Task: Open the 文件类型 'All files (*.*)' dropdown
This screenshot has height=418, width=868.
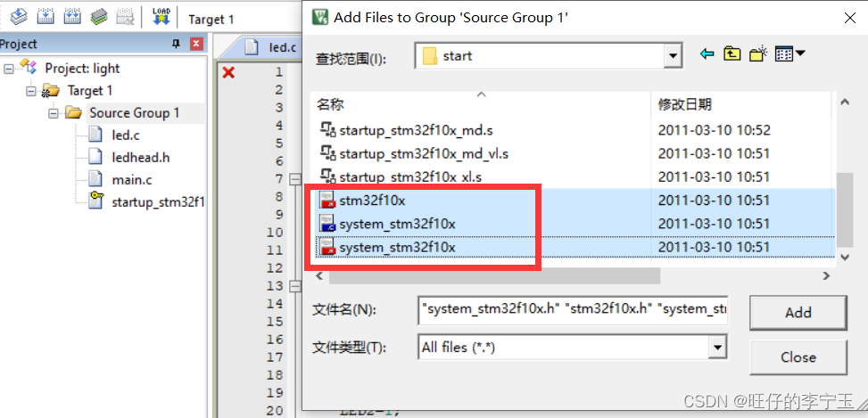Action: 573,348
